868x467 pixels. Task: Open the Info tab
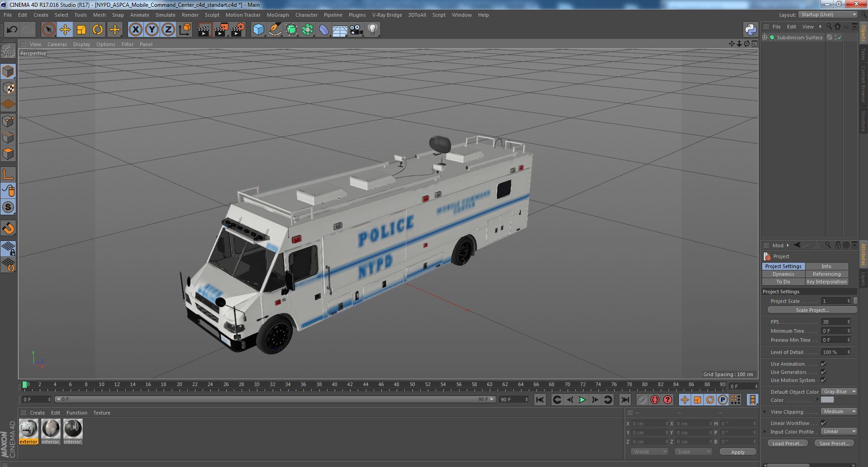pyautogui.click(x=826, y=266)
